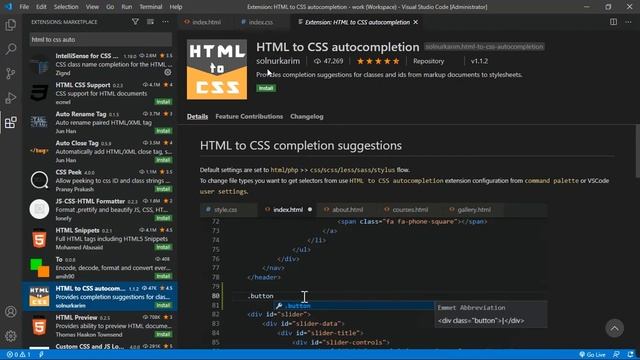Click the filter extensions funnel icon
Screen dimensions: 640x360
[x=135, y=22]
